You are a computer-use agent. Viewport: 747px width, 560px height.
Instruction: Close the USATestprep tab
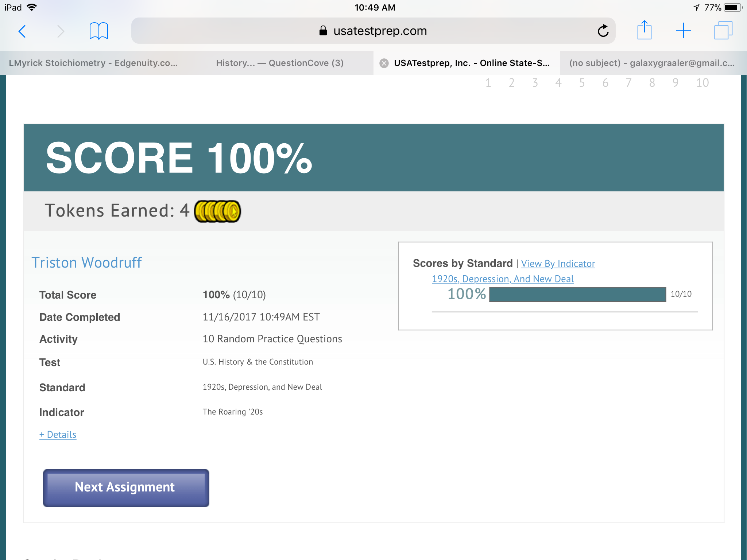click(x=384, y=63)
